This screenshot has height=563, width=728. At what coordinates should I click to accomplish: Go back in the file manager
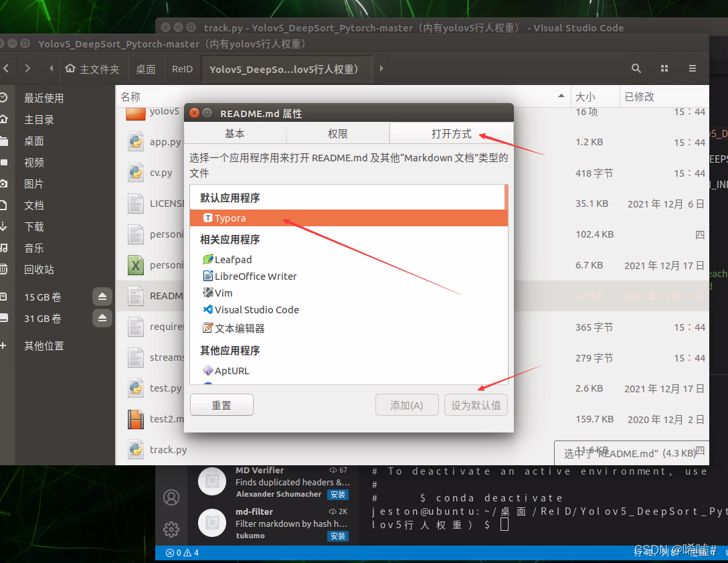click(x=7, y=68)
